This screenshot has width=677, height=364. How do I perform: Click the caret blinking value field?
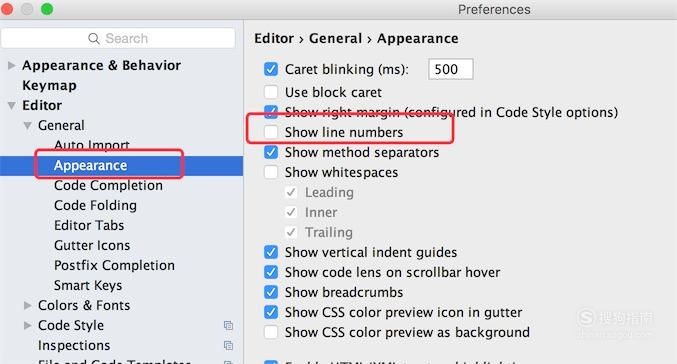451,69
